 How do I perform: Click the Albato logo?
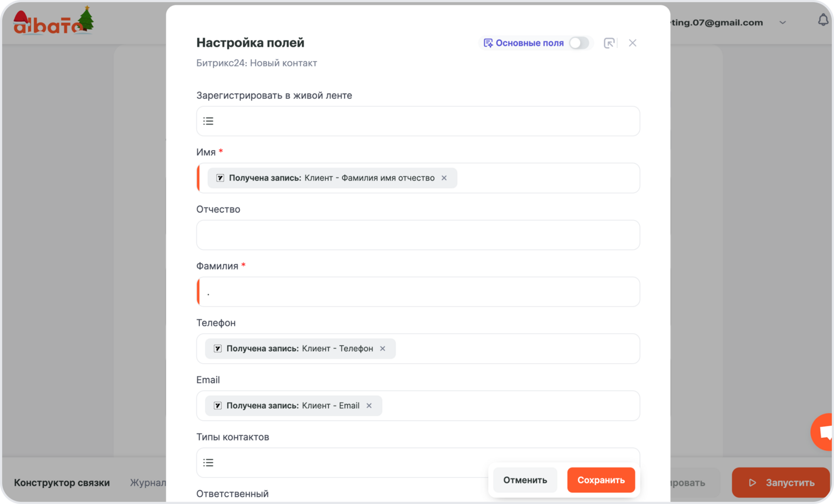[x=53, y=22]
